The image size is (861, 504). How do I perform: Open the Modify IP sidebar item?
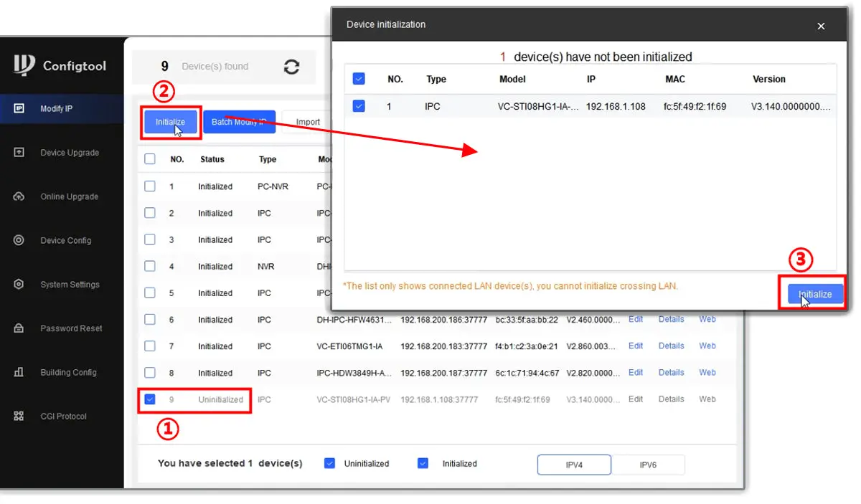(62, 109)
